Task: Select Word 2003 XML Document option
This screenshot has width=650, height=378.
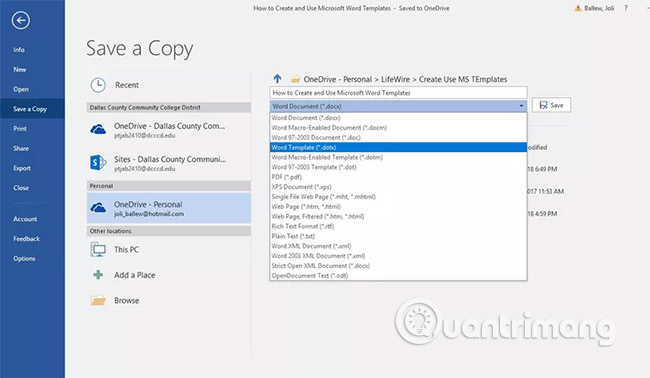Action: click(x=398, y=256)
